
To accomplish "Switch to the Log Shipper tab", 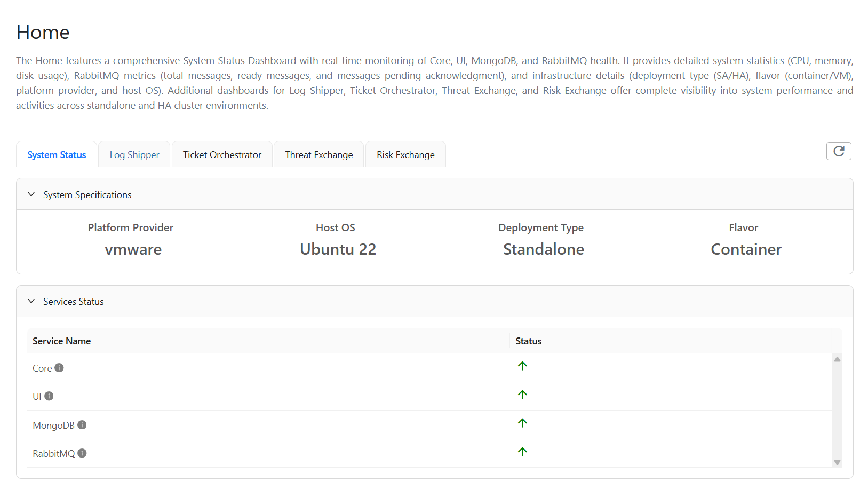I will tap(134, 154).
